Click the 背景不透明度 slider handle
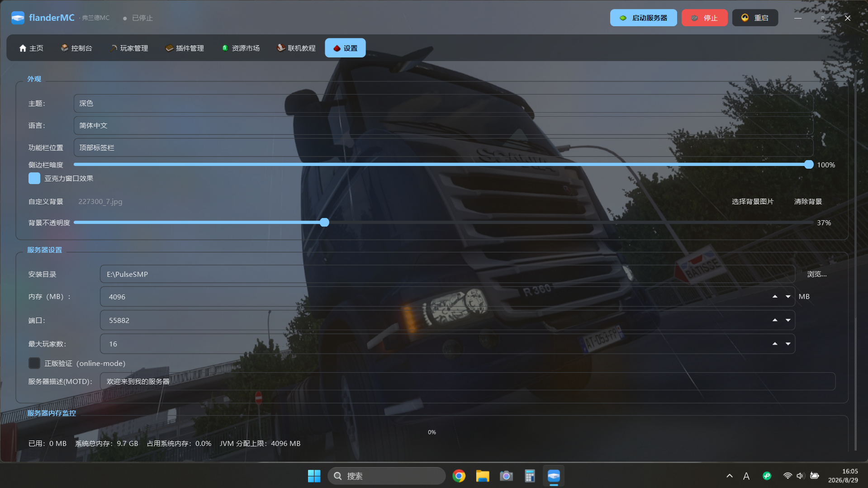 [x=324, y=223]
